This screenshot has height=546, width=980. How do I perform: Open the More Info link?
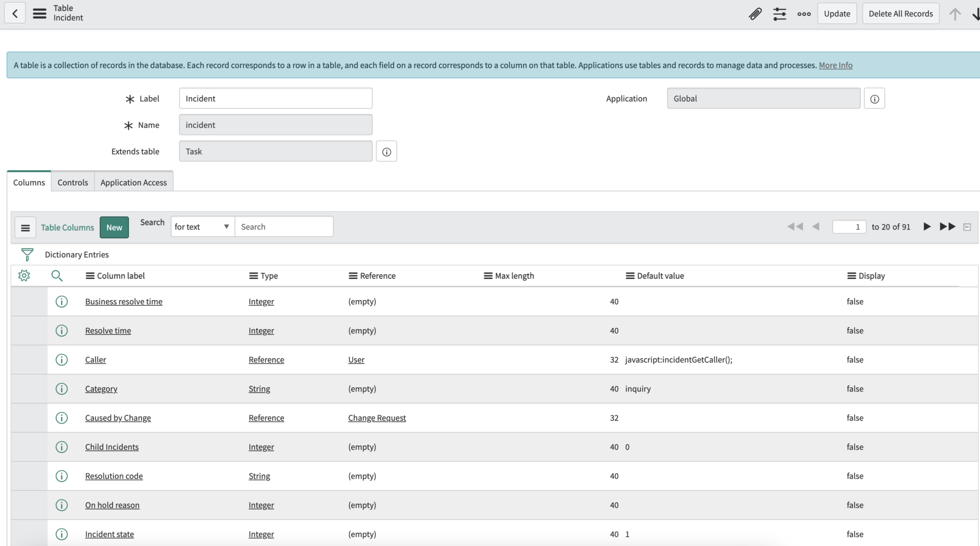[835, 65]
